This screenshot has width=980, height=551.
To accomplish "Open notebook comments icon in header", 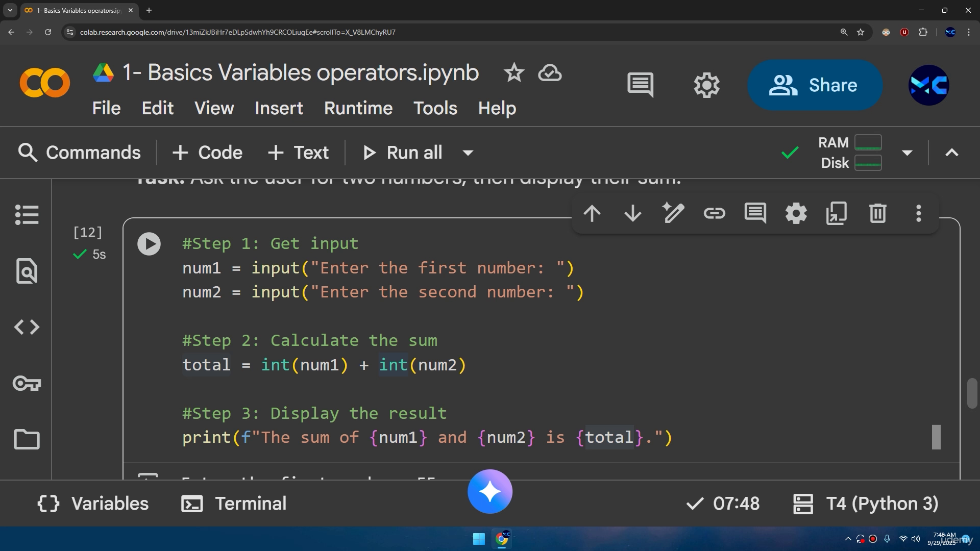I will [x=640, y=85].
